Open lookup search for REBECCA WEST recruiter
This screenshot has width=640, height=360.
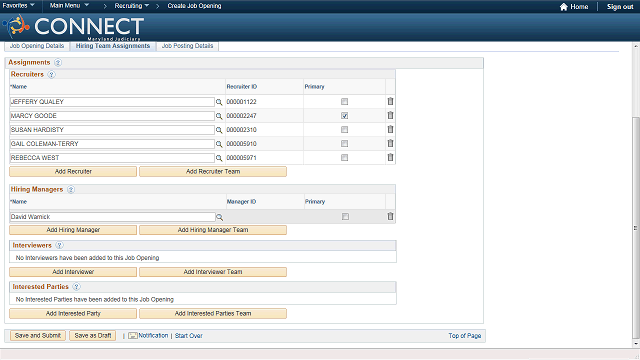tap(219, 158)
